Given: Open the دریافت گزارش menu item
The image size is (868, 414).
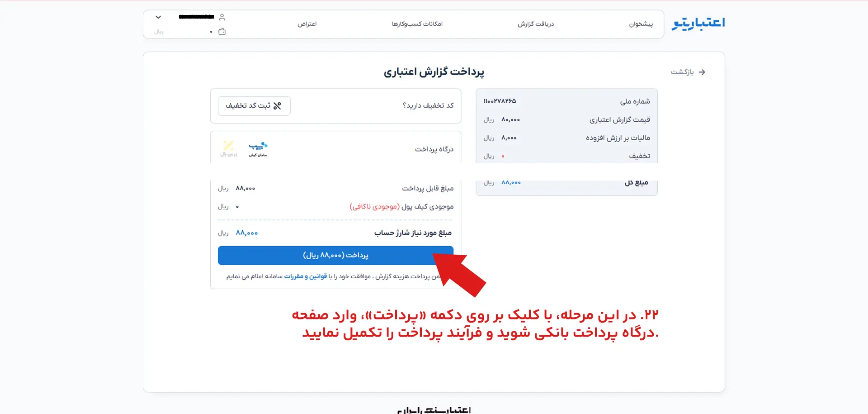Looking at the screenshot, I should point(536,24).
